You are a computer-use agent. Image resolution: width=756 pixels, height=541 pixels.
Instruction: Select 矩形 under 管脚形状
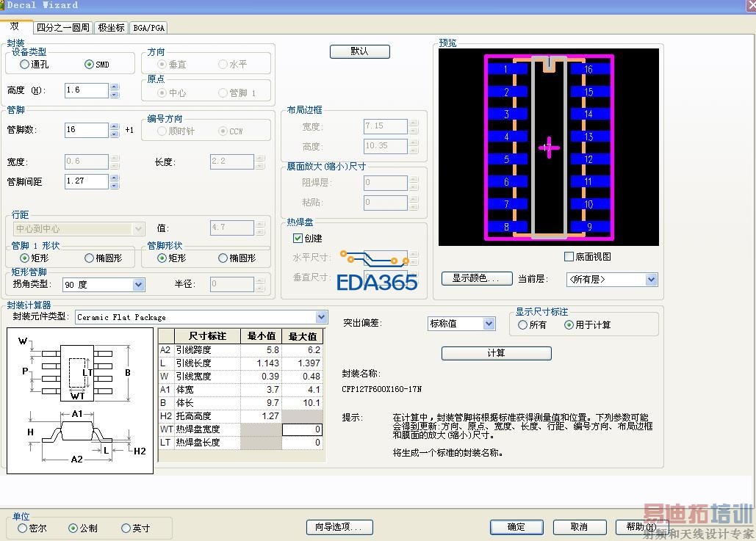(162, 258)
